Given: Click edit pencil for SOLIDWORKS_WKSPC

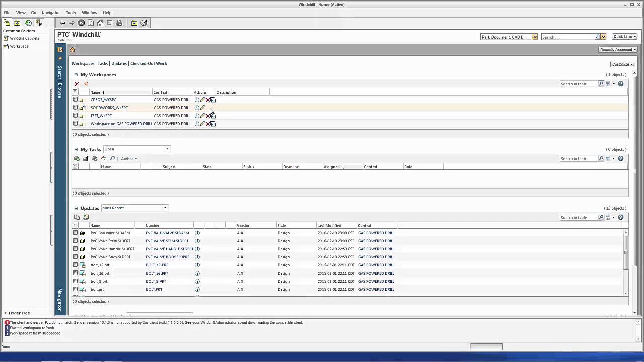Looking at the screenshot, I should [202, 108].
